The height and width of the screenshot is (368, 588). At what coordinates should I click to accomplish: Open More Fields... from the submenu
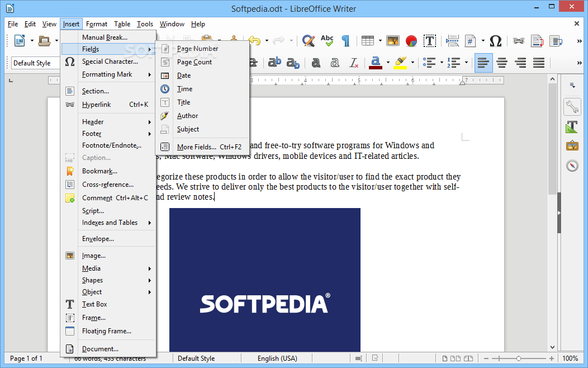196,147
